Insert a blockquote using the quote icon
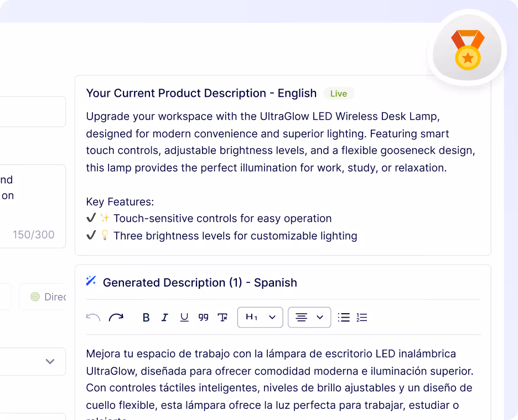 [203, 317]
